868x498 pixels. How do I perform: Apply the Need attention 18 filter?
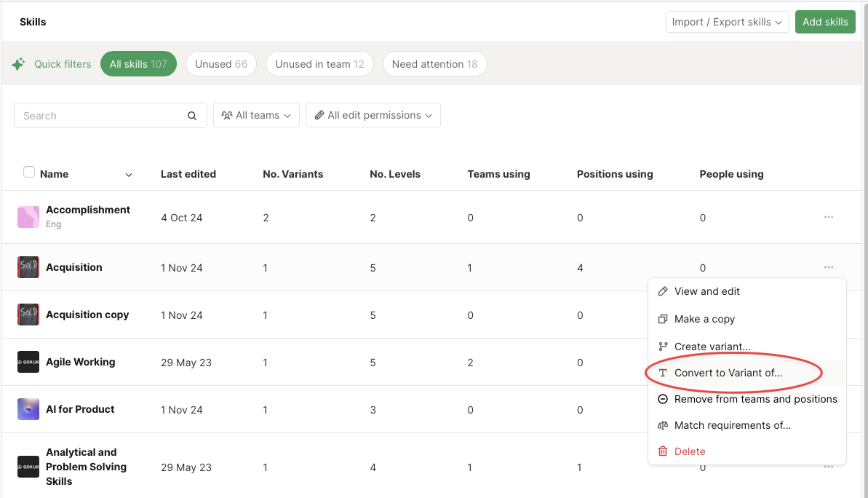point(434,64)
